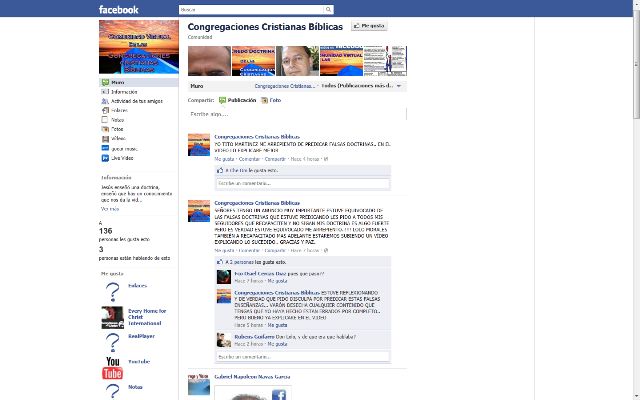Click Ver más under Información

coord(109,208)
